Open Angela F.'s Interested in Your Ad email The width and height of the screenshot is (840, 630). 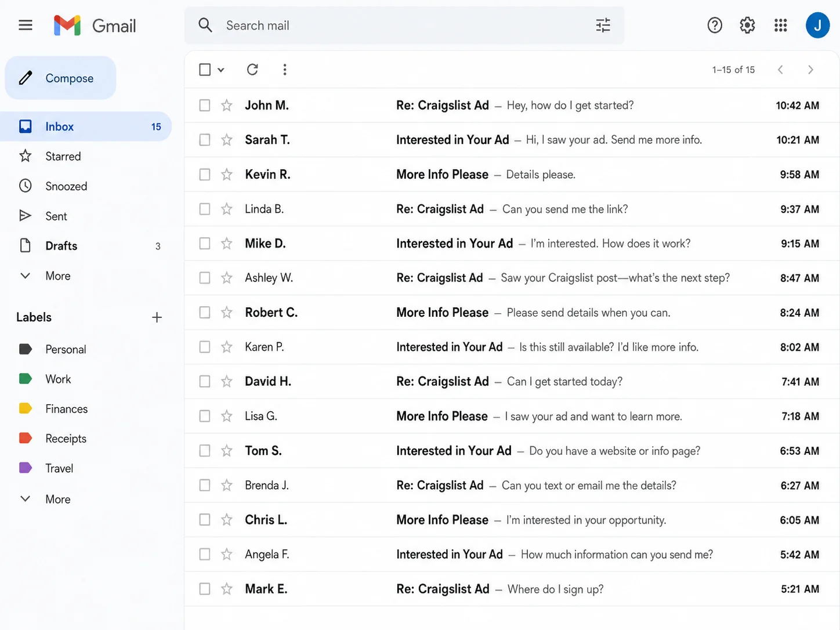(x=512, y=555)
